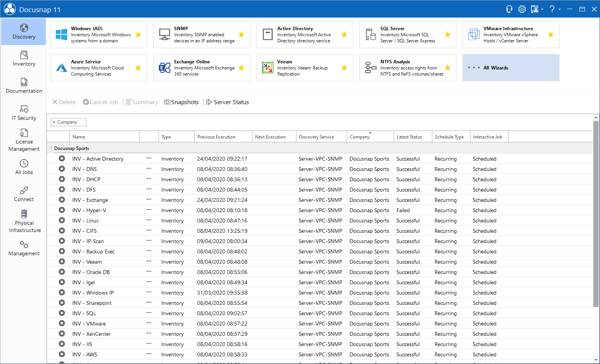The height and width of the screenshot is (364, 600).
Task: Go to Documentation in the sidebar
Action: (x=24, y=86)
